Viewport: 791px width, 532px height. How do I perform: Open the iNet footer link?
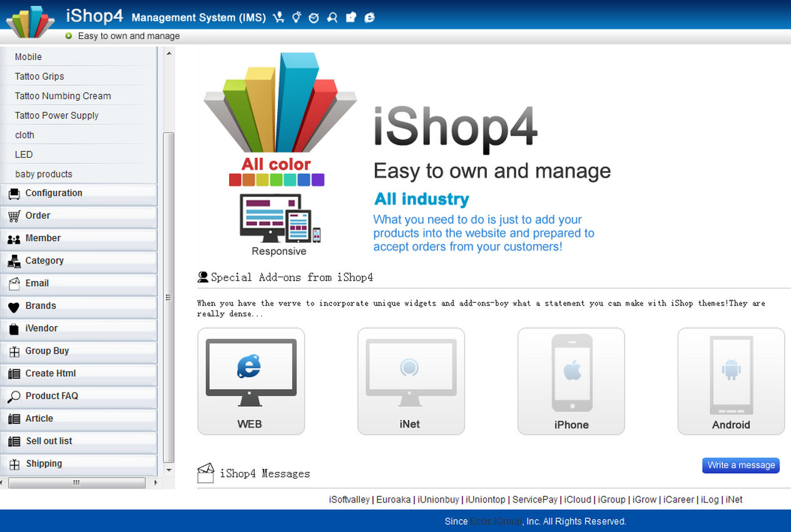tap(734, 499)
